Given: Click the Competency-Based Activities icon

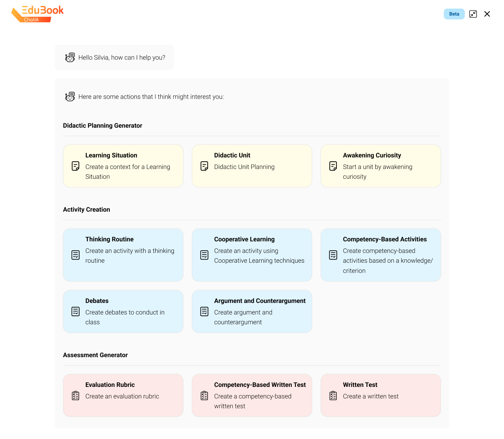Looking at the screenshot, I should (x=333, y=255).
